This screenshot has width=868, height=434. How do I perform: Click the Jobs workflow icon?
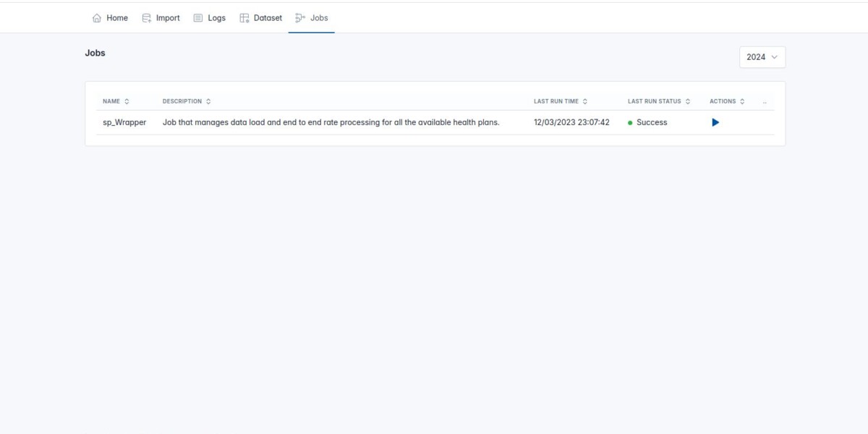pos(300,18)
